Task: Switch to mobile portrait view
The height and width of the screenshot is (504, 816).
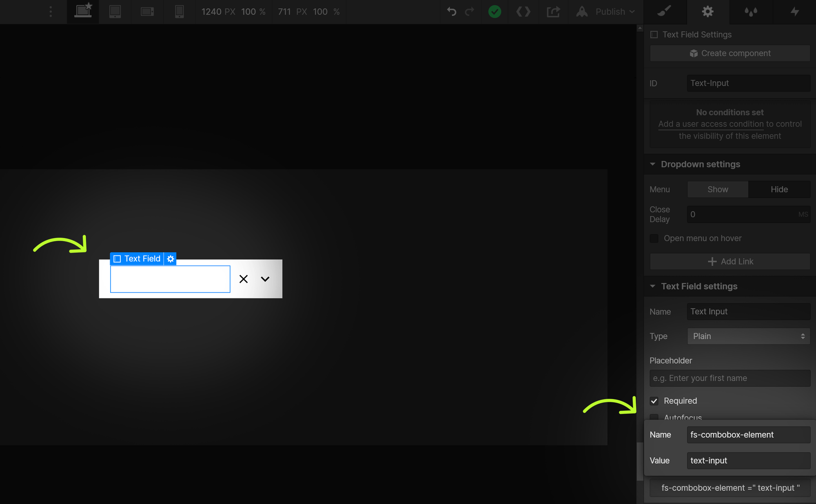Action: [x=179, y=11]
